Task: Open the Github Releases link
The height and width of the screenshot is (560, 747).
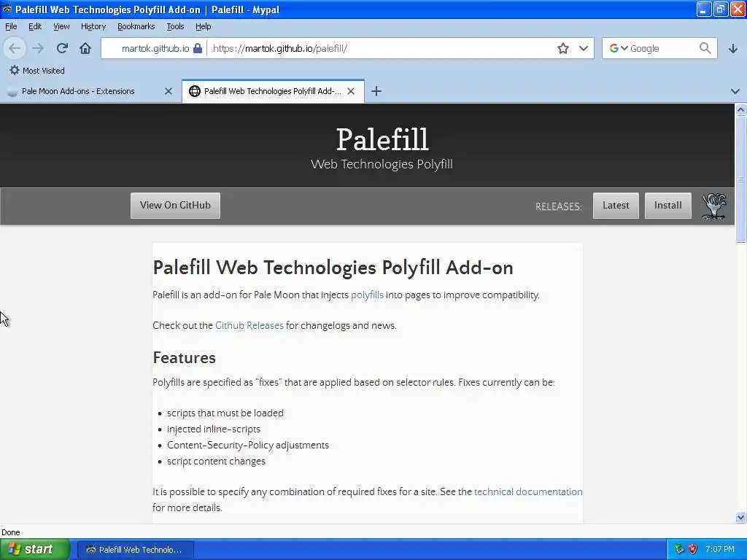Action: point(249,325)
